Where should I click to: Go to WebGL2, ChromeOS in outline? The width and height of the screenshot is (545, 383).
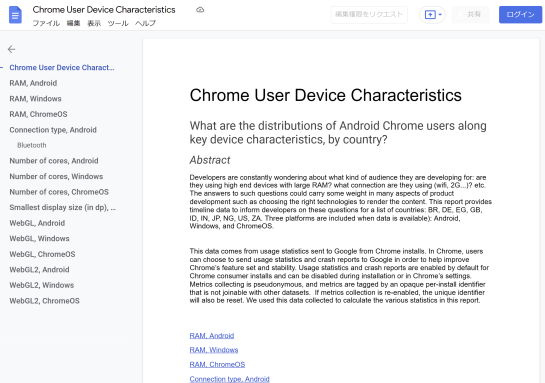pyautogui.click(x=44, y=301)
